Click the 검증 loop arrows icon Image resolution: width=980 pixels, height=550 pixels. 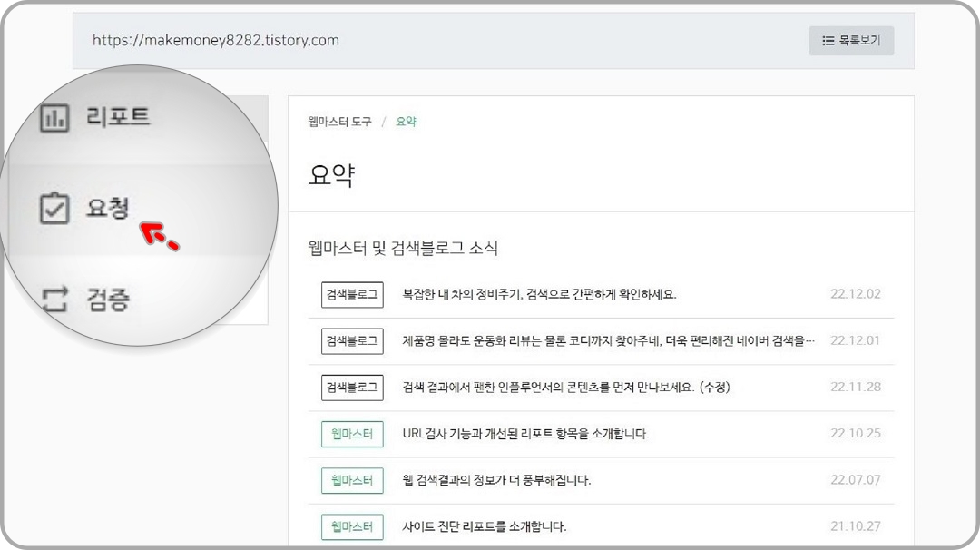point(54,299)
